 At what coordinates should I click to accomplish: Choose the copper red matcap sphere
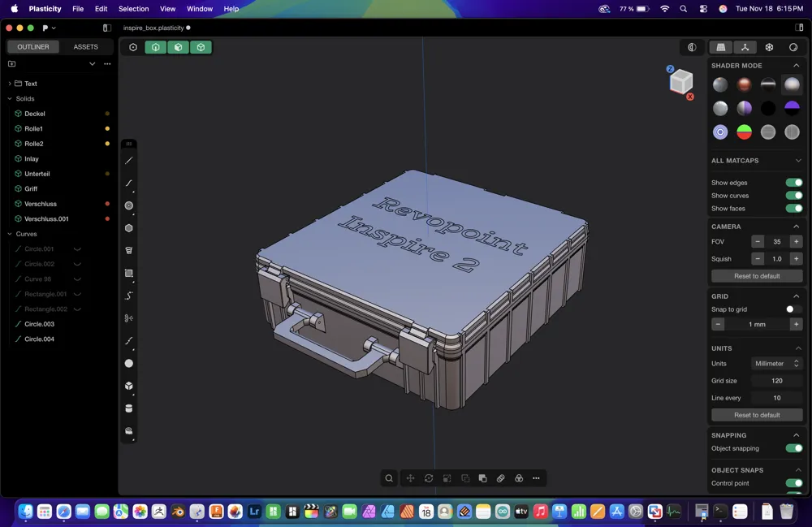tap(744, 84)
